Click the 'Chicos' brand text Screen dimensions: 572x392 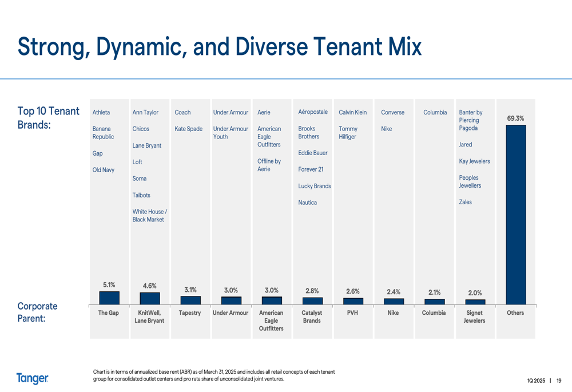pos(141,129)
